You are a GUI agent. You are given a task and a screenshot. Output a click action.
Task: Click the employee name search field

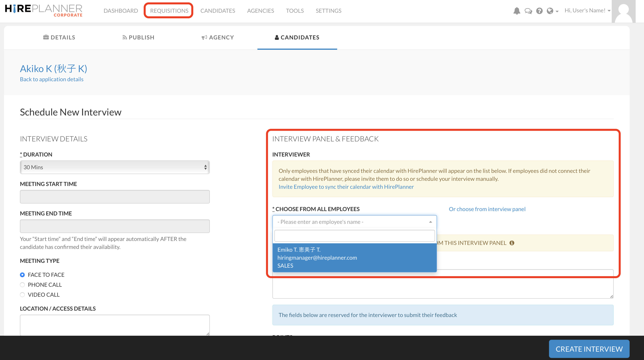(354, 236)
